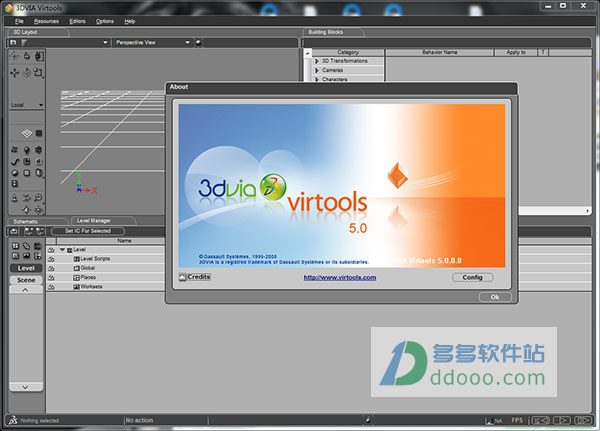
Task: Create a new camera with camera icon
Action: [x=15, y=150]
